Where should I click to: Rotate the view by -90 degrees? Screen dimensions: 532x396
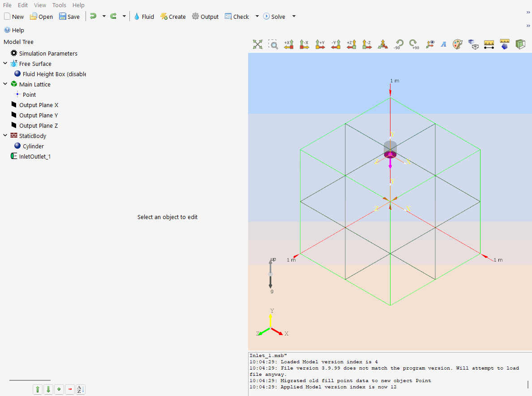398,44
